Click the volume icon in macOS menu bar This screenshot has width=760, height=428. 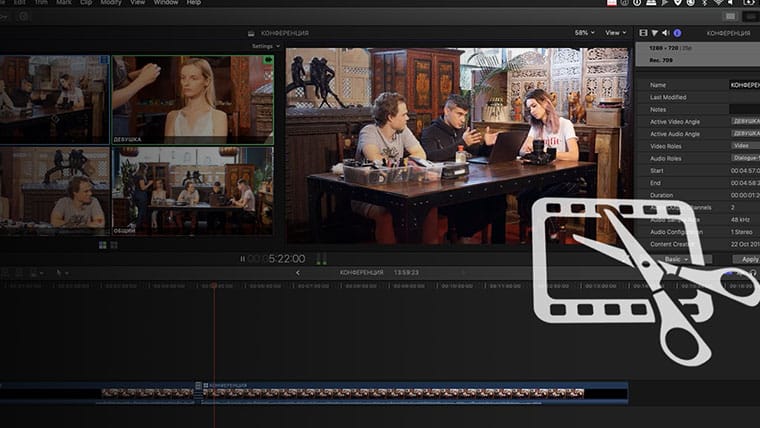730,3
